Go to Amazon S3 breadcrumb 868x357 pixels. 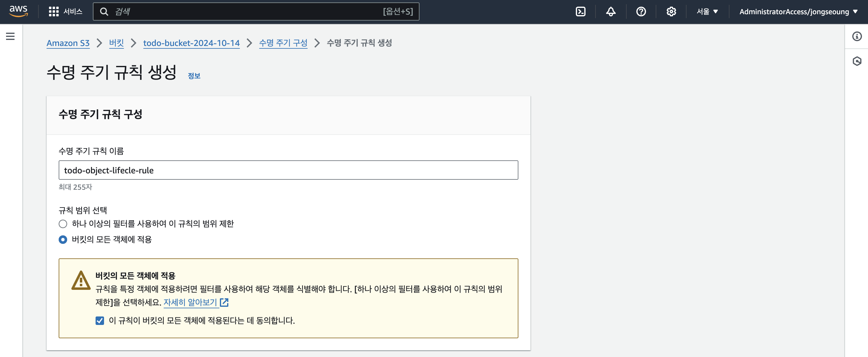click(x=68, y=43)
